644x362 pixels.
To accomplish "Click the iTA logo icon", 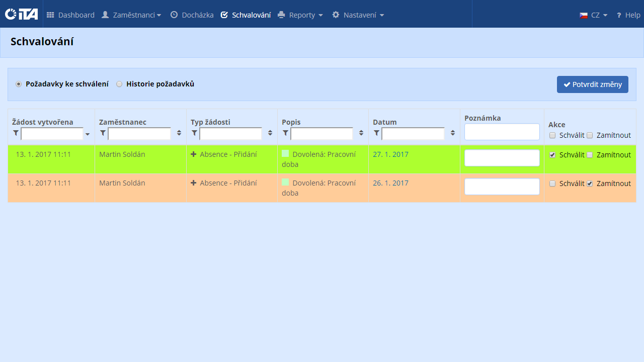I will [21, 14].
